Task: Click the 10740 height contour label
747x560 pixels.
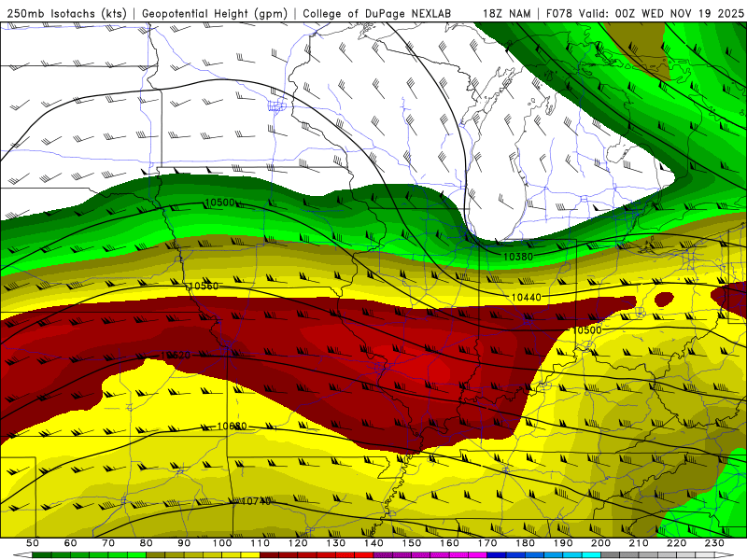Action: [256, 501]
